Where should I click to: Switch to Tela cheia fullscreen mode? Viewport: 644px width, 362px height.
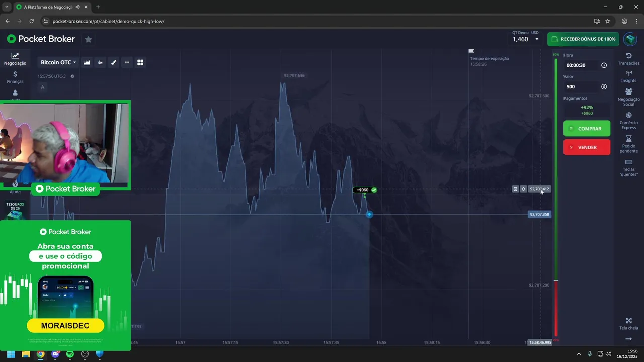(628, 324)
